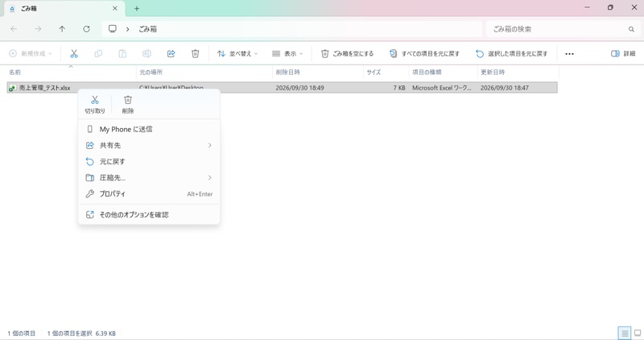This screenshot has height=340, width=644.
Task: Choose My Phone に送信 menu item
Action: click(149, 129)
